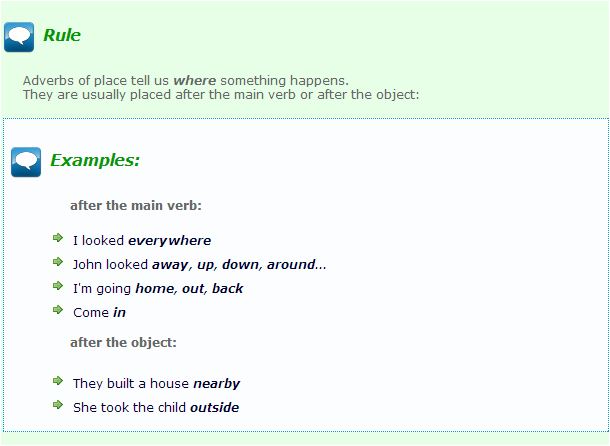Click the arrow bullet before "She took the child"
Viewport: 610px width, 446px height.
point(58,406)
